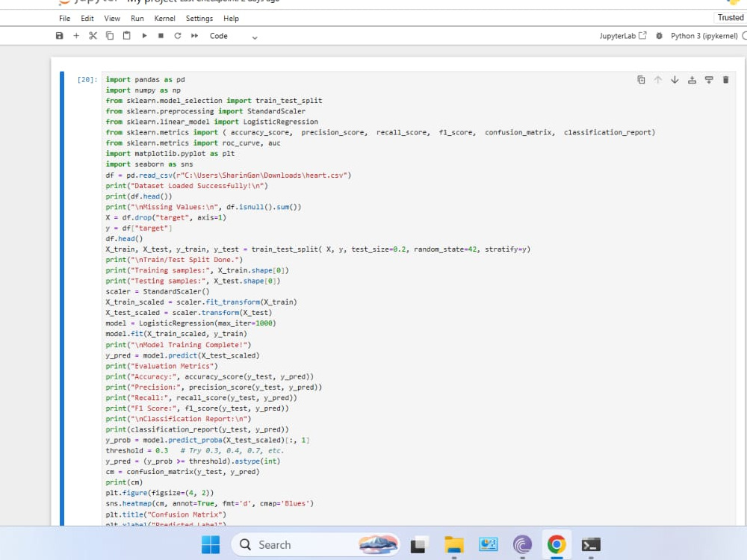The height and width of the screenshot is (560, 747).
Task: Paste the cell using the clipboard icon
Action: pos(127,36)
